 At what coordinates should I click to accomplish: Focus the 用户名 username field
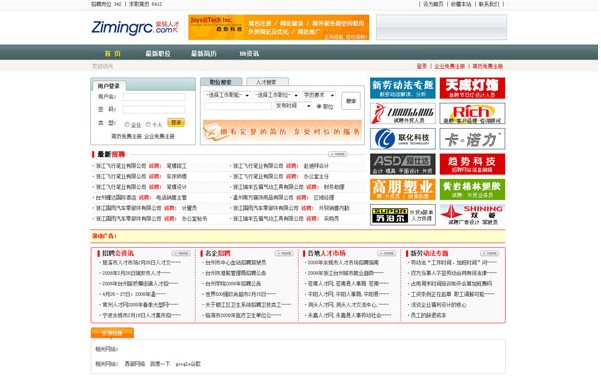[154, 97]
